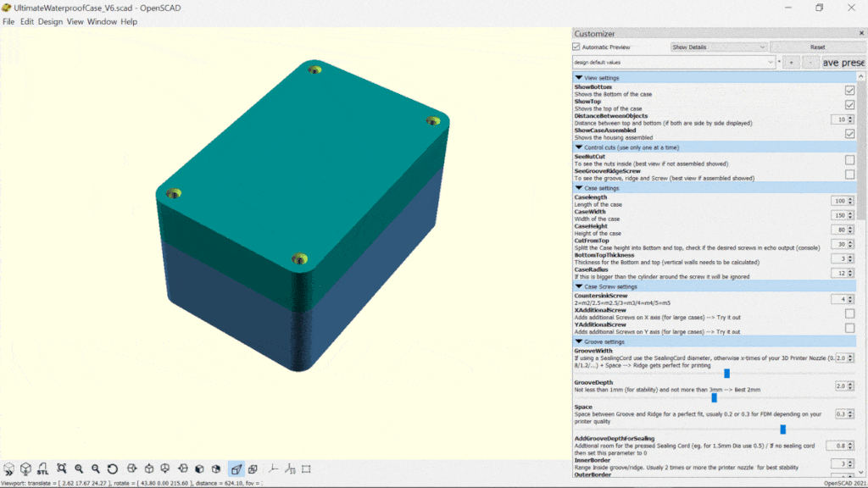Open the Show Details dropdown

tap(717, 47)
